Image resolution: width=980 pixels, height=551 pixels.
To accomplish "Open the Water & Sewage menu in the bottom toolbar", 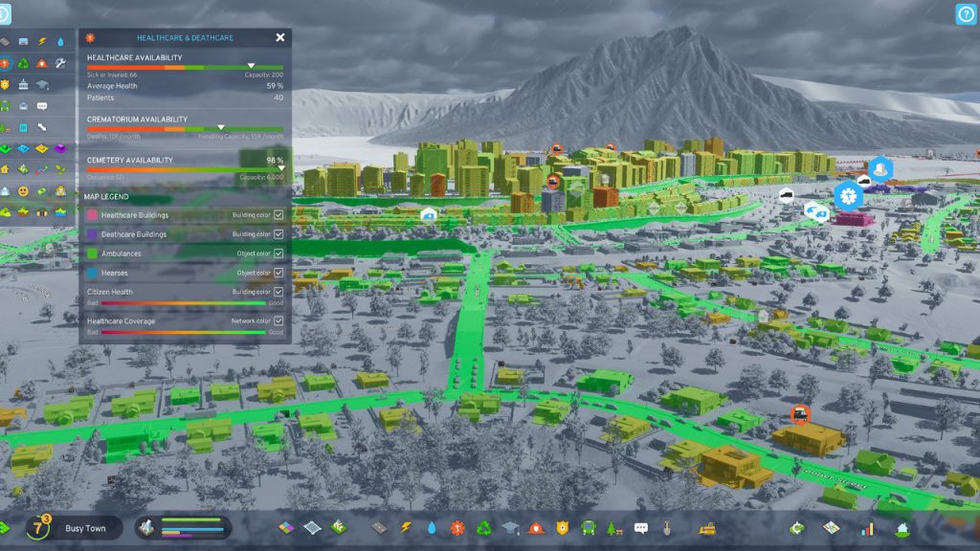I will [x=432, y=528].
